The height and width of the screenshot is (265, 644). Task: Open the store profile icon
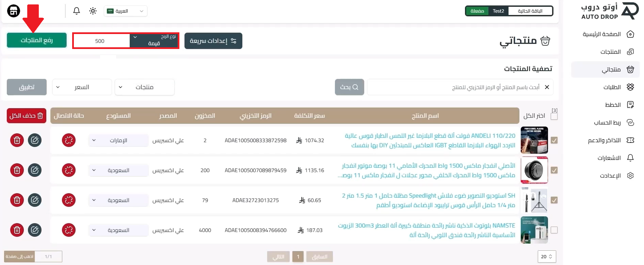[x=14, y=11]
